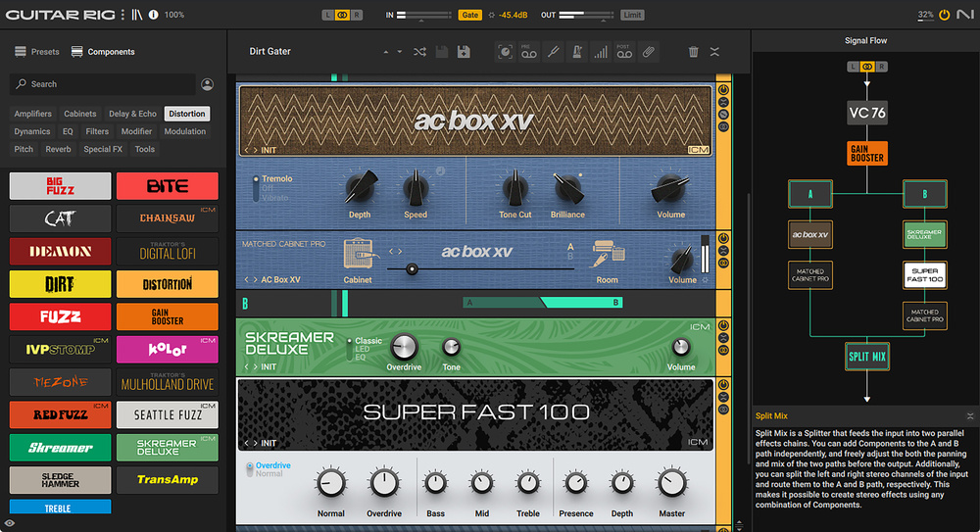Cycle cabinet model arrows beside ac box xv
This screenshot has height=532, width=980.
[x=396, y=252]
